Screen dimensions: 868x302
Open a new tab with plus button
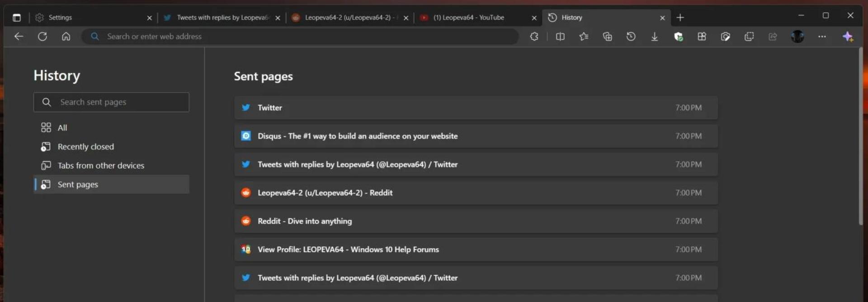click(x=680, y=18)
